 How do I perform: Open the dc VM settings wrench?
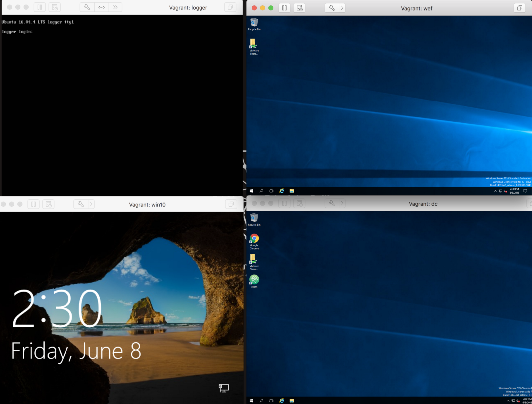(x=332, y=203)
